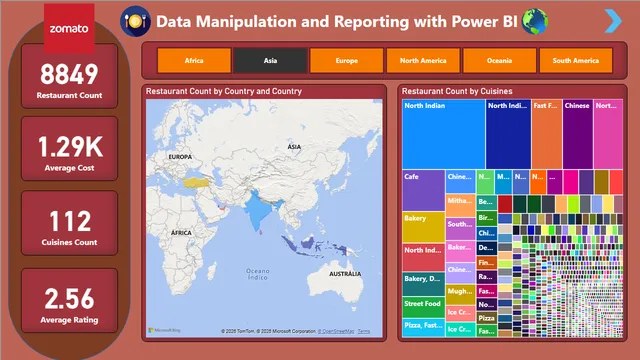Viewport: 640px width, 360px height.
Task: Click the globe icon beside the title
Action: [x=535, y=21]
